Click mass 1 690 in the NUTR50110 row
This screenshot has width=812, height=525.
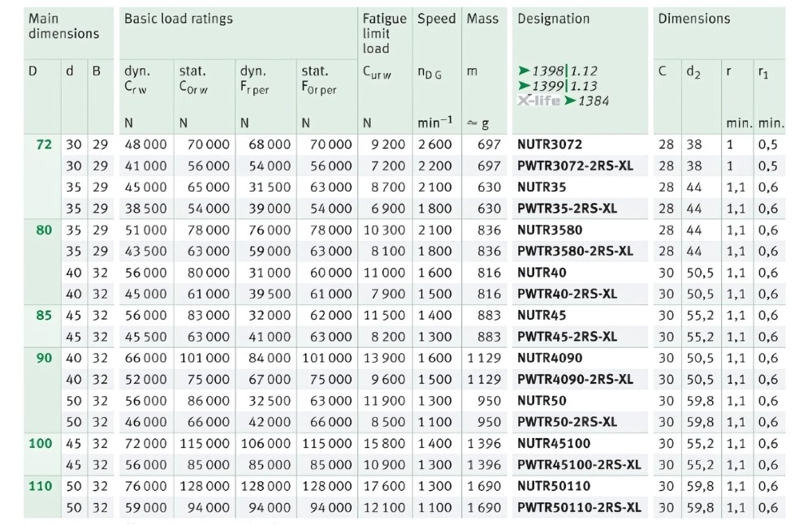click(x=484, y=486)
